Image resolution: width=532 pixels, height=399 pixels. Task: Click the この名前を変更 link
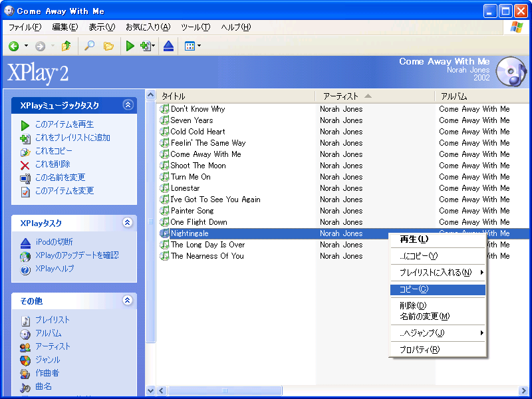click(60, 178)
